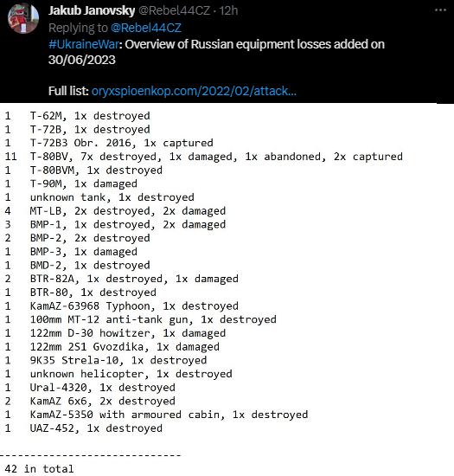The width and height of the screenshot is (454, 476).
Task: Select the T-80BV losses line in image
Action: [204, 157]
